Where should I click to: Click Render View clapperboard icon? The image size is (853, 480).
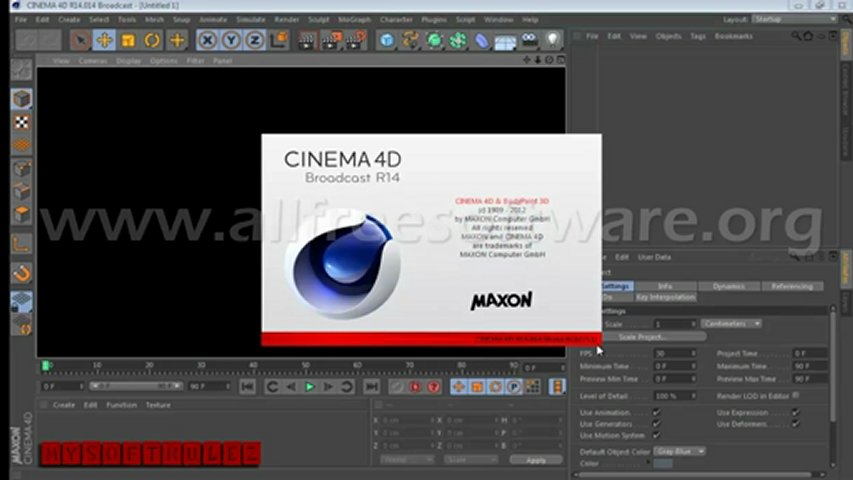[307, 41]
